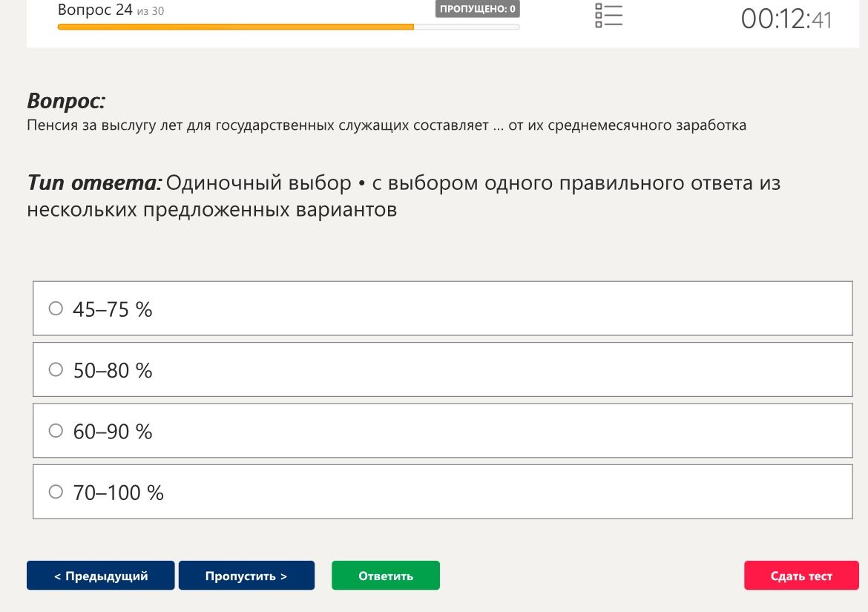868x612 pixels.
Task: Click the Предыдущий button
Action: point(101,576)
